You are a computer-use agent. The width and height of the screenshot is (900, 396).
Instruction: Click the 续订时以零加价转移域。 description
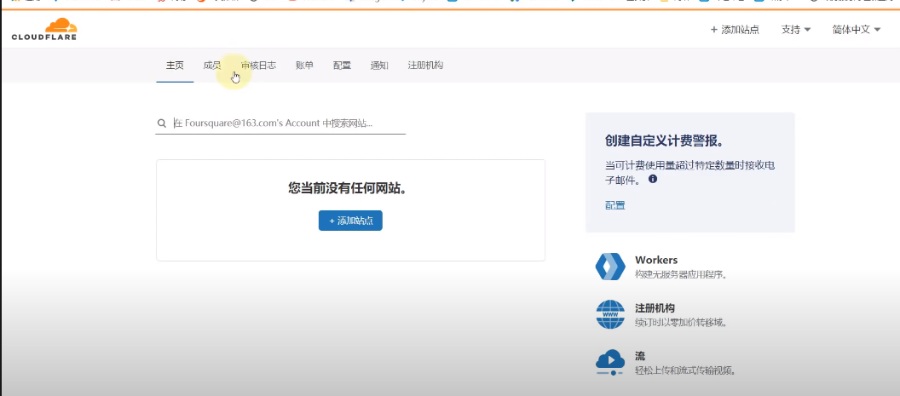point(681,323)
